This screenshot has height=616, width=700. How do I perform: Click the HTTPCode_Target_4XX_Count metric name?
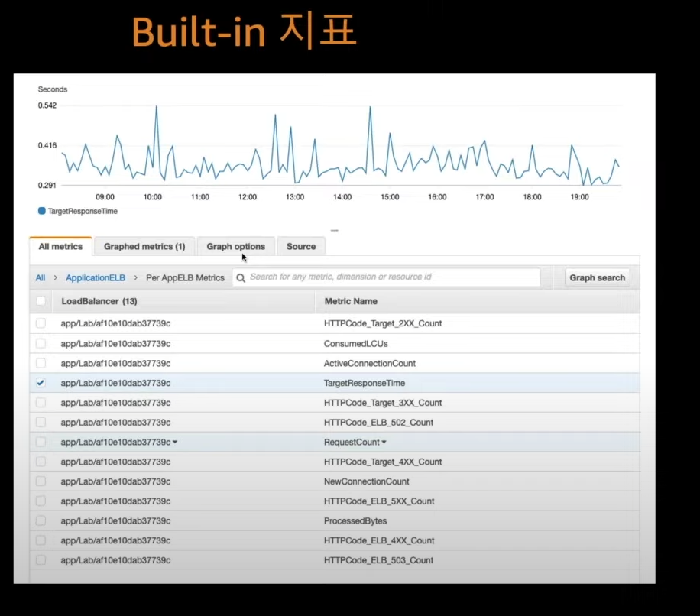coord(383,462)
